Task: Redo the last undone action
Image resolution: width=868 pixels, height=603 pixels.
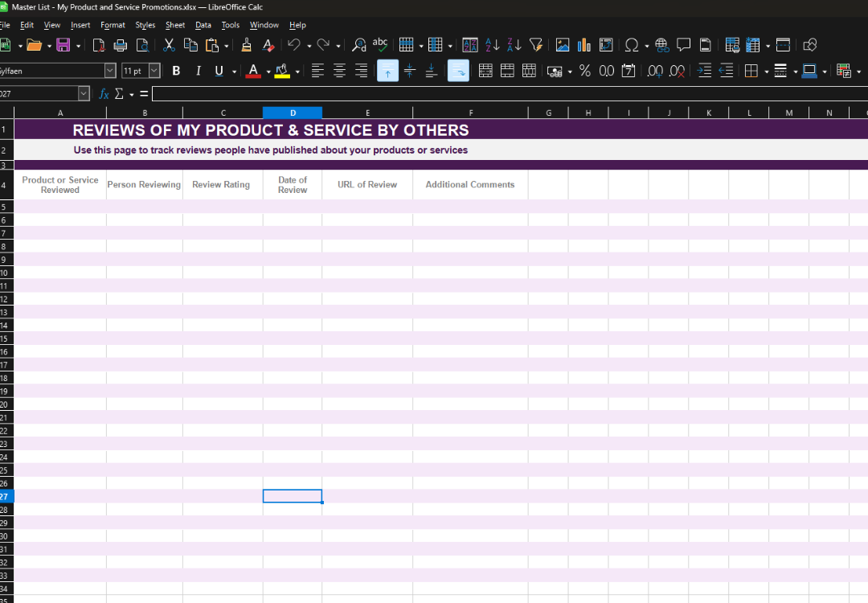Action: pyautogui.click(x=323, y=45)
